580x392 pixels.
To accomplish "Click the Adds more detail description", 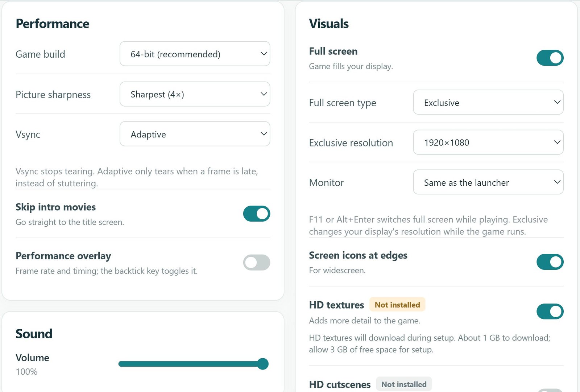I will [364, 321].
